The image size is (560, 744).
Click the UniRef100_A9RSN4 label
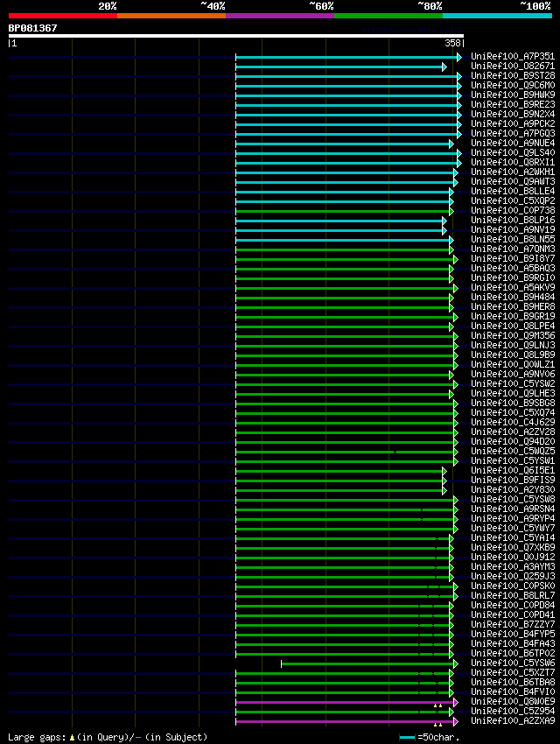[513, 509]
